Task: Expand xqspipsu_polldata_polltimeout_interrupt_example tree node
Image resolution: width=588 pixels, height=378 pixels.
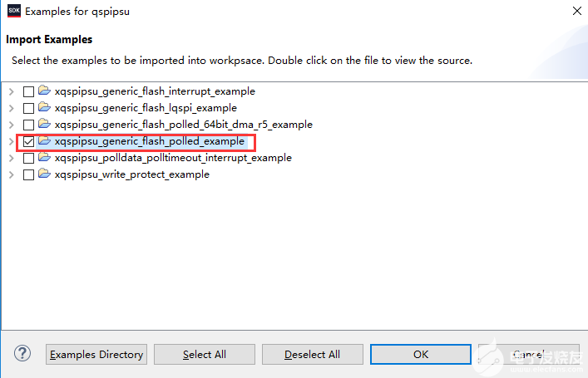Action: (x=11, y=158)
